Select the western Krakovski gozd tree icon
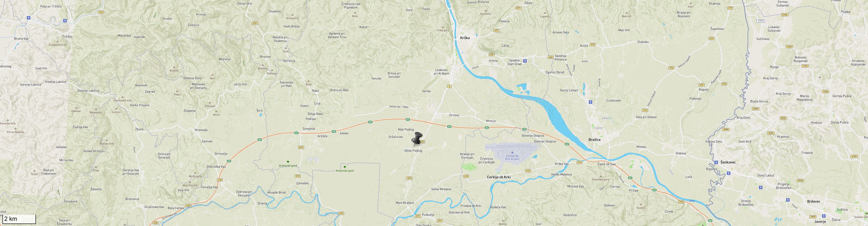Screen dimensions: 868x226 click(x=288, y=162)
